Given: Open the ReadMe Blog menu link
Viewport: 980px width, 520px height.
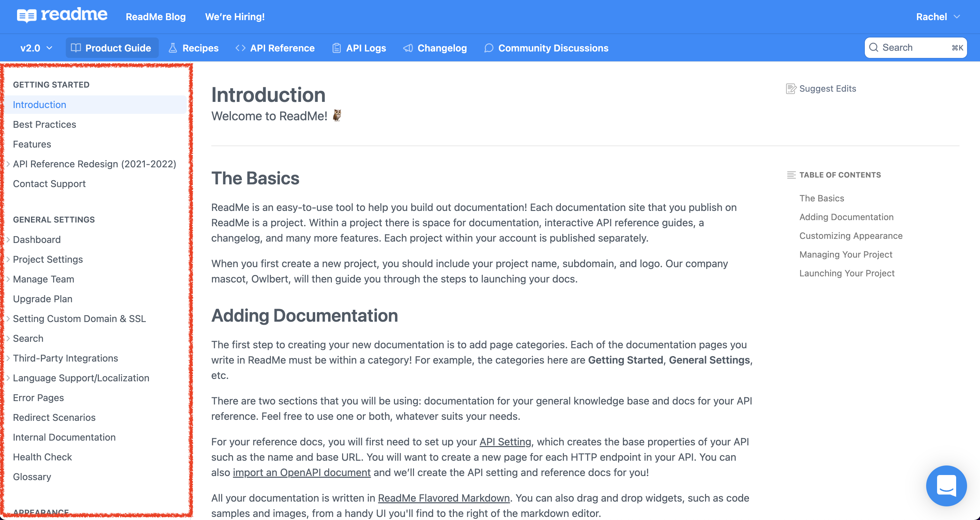Looking at the screenshot, I should [x=156, y=17].
